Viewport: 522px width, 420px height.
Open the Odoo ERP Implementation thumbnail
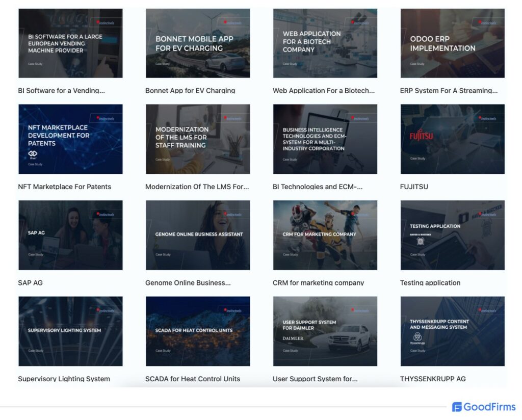click(x=453, y=43)
